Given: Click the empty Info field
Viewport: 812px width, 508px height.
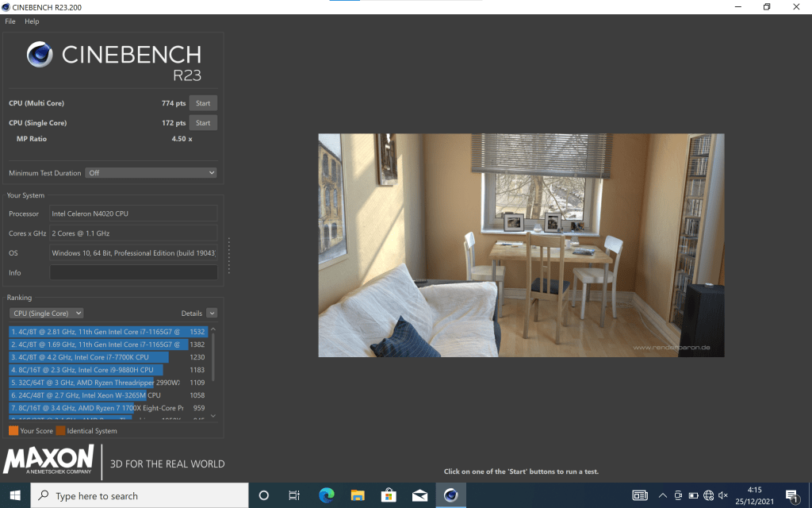Looking at the screenshot, I should (x=133, y=273).
